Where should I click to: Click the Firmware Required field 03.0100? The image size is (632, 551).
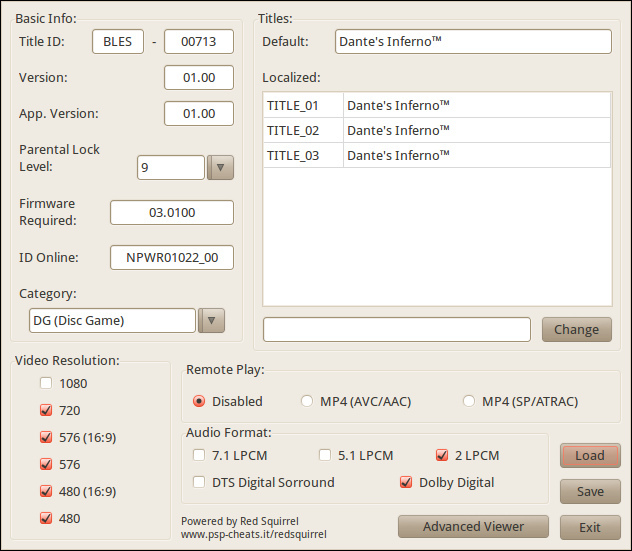172,212
